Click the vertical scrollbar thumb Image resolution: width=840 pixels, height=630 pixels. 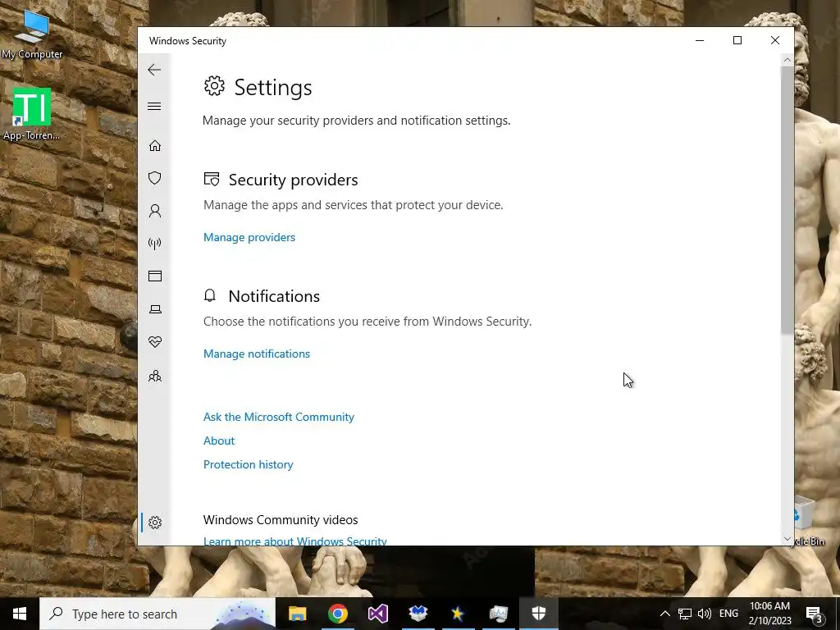coord(787,201)
